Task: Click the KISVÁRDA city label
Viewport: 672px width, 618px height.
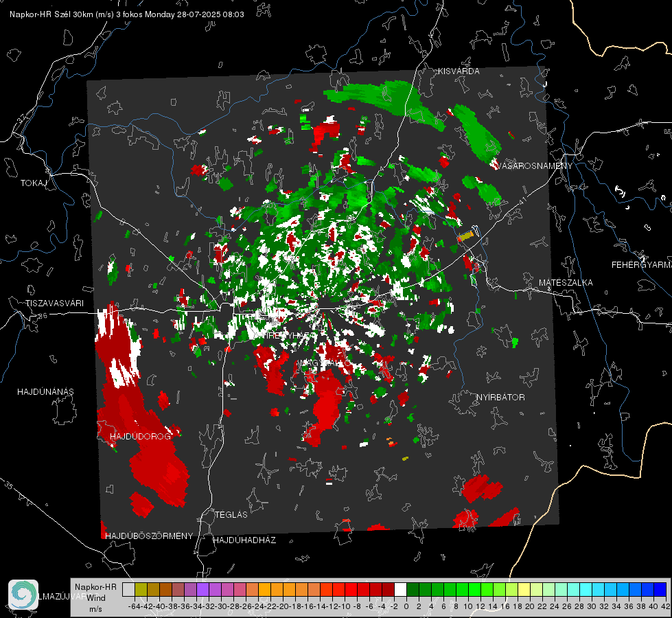Action: coord(459,71)
